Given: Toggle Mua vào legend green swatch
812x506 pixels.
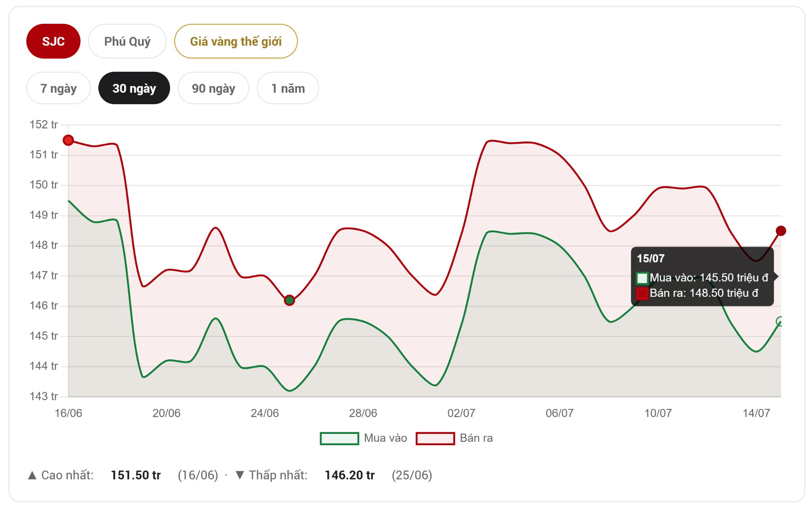Looking at the screenshot, I should pyautogui.click(x=339, y=438).
